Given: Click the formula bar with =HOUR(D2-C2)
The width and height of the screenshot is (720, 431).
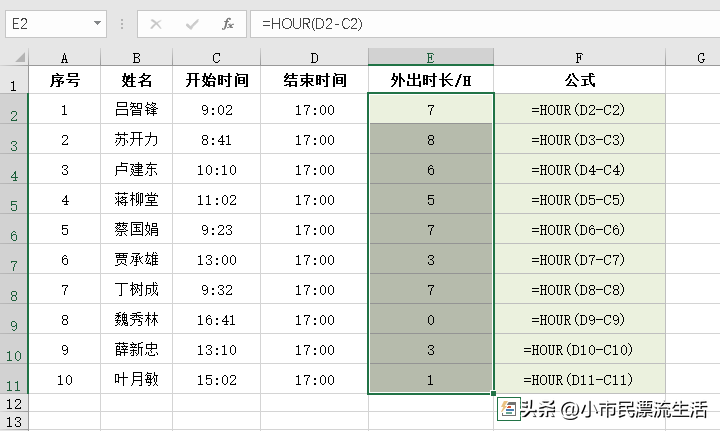Looking at the screenshot, I should 485,24.
